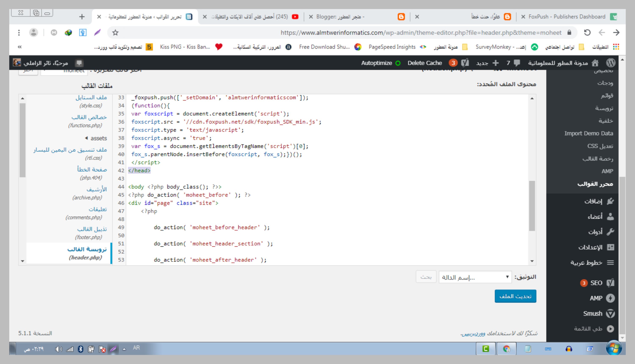Click the browser address bar URL

click(x=421, y=33)
